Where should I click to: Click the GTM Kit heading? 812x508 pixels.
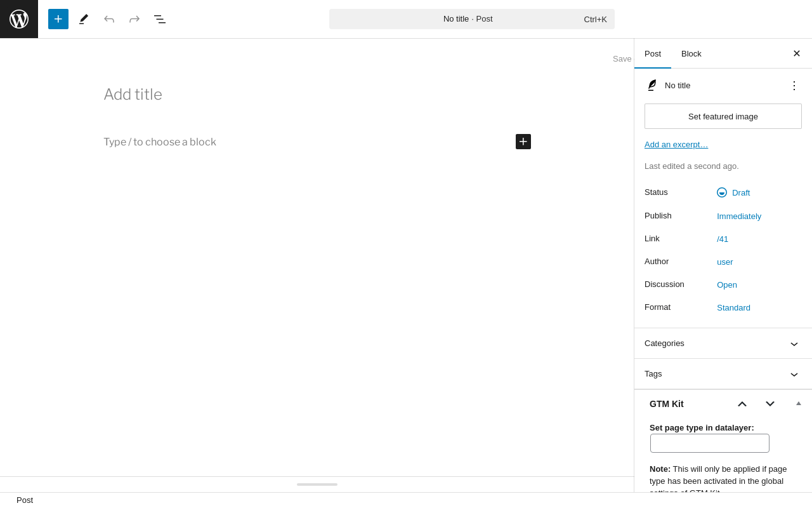667,404
